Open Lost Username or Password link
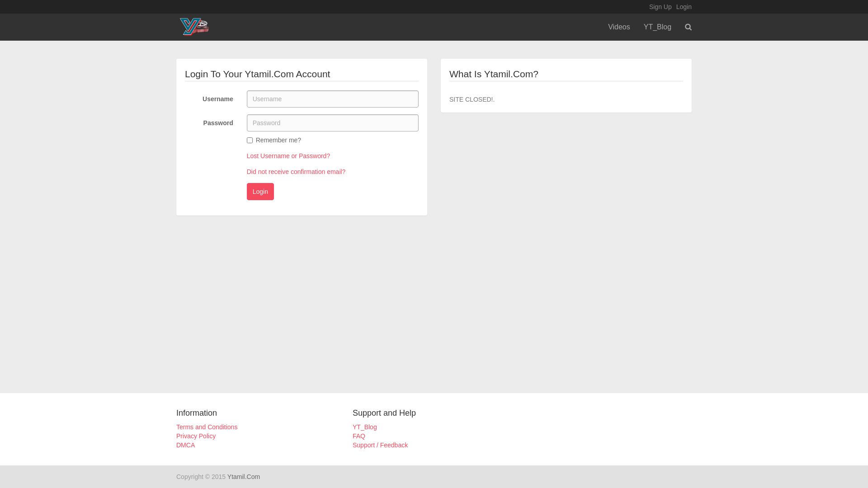The width and height of the screenshot is (868, 488). (x=288, y=156)
